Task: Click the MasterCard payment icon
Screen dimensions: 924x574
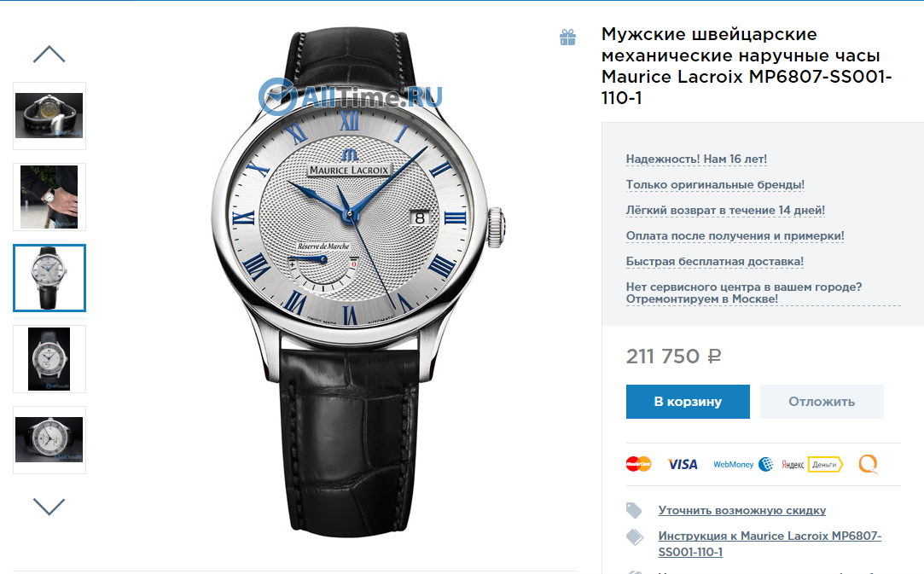Action: click(x=638, y=464)
